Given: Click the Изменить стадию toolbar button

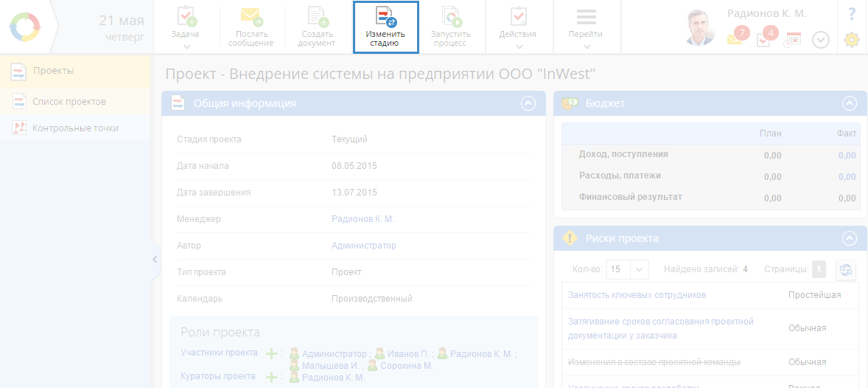Looking at the screenshot, I should pos(385,27).
